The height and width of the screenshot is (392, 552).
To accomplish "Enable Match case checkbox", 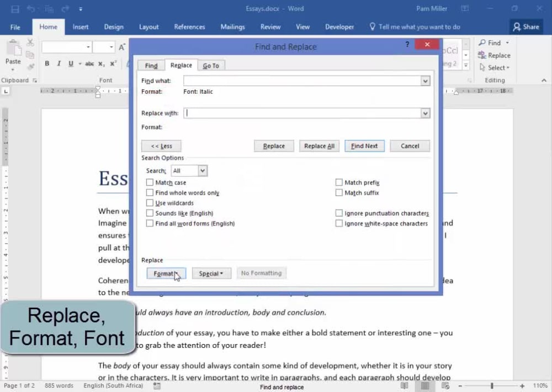I will [150, 182].
